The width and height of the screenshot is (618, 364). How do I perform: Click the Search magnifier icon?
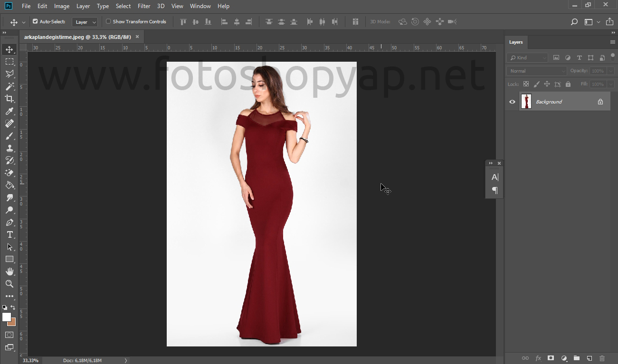[x=574, y=22]
